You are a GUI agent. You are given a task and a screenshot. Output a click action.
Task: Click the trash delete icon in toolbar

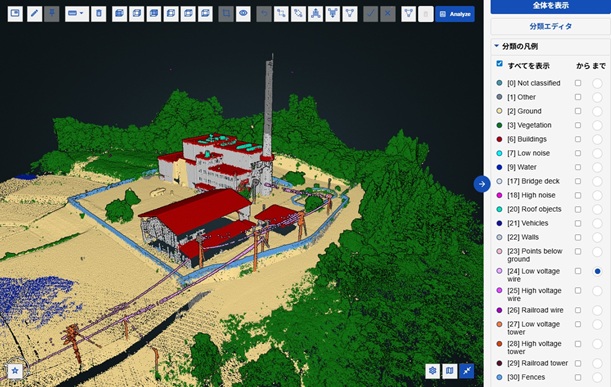[99, 14]
